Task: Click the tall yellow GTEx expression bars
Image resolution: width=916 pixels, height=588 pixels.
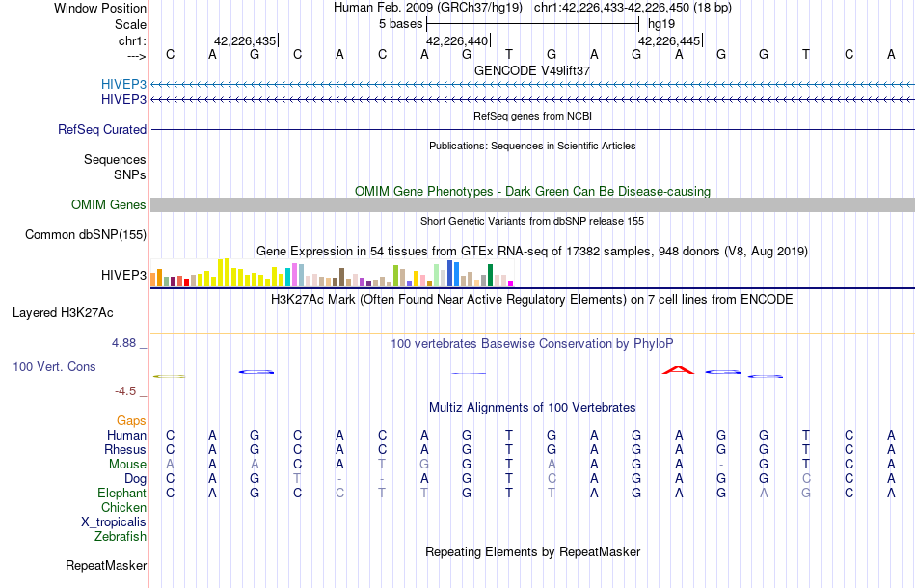Action: click(x=224, y=273)
